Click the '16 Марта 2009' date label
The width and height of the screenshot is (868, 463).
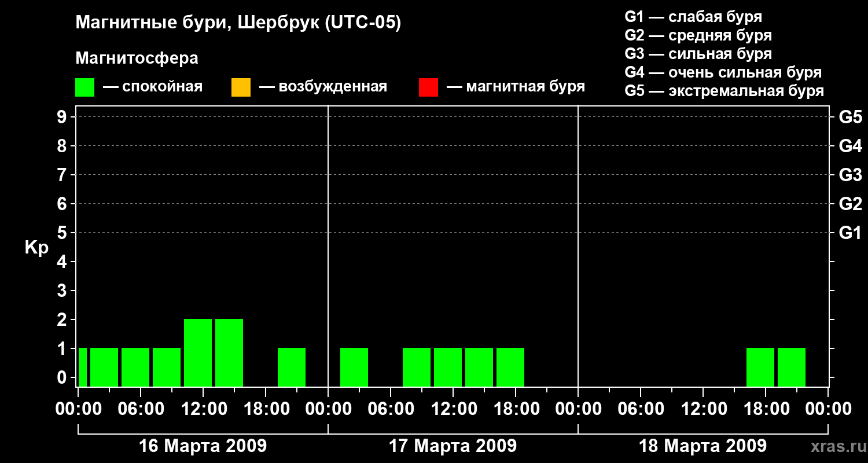tap(203, 446)
